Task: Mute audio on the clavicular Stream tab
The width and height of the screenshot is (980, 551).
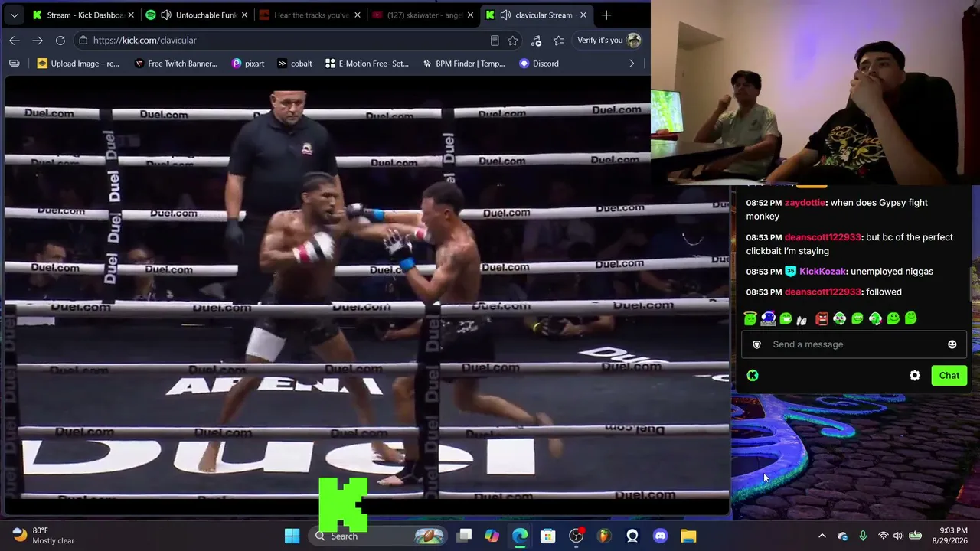Action: click(x=506, y=15)
